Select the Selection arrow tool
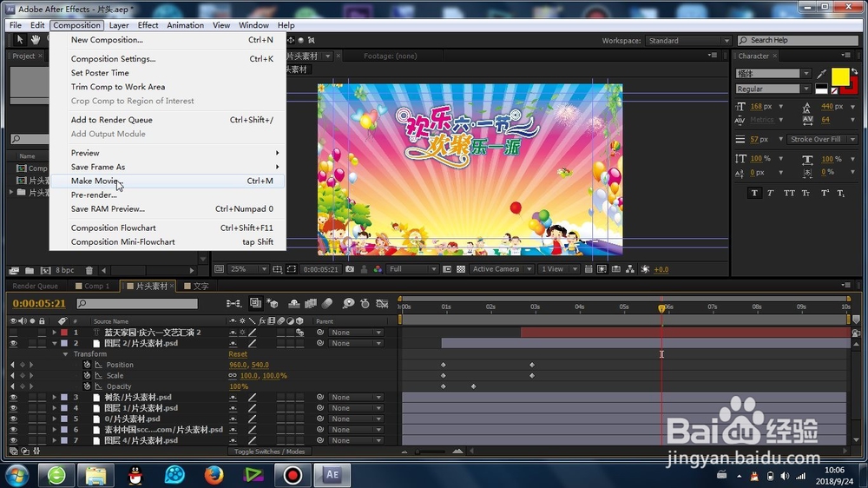Screen dimensions: 868x488 (x=19, y=39)
